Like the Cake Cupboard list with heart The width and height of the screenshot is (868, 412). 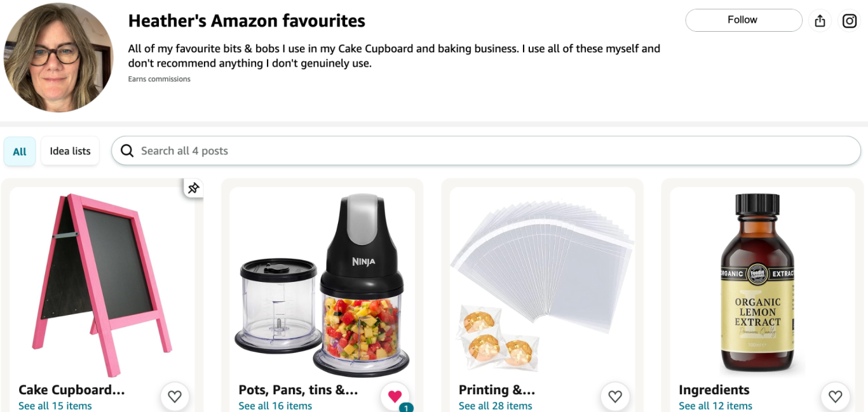(175, 397)
